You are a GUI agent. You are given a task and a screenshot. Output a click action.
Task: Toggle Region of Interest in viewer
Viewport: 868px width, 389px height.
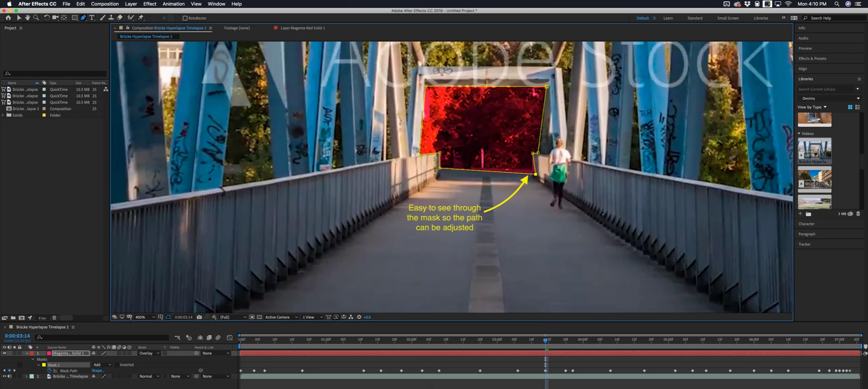(x=252, y=317)
